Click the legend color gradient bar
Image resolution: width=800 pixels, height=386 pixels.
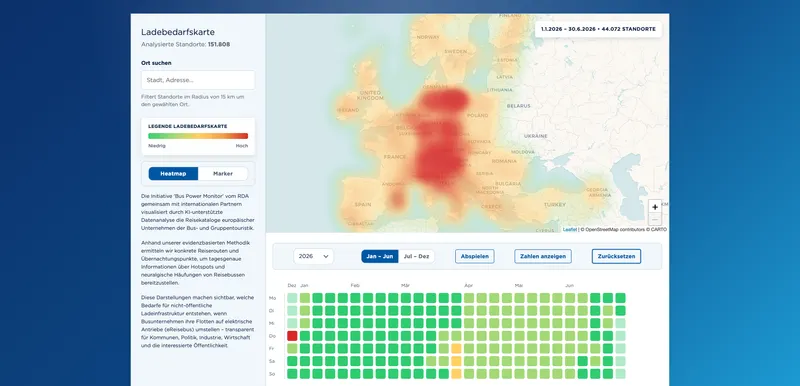point(198,136)
